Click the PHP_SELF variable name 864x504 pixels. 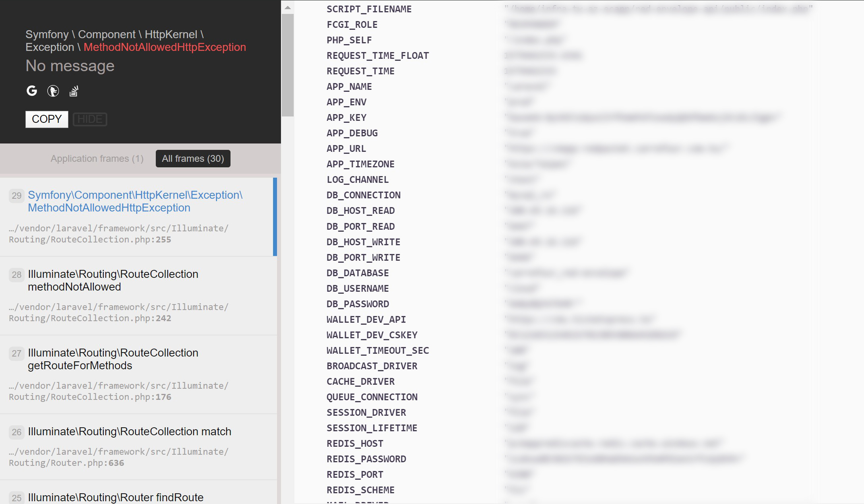(349, 40)
